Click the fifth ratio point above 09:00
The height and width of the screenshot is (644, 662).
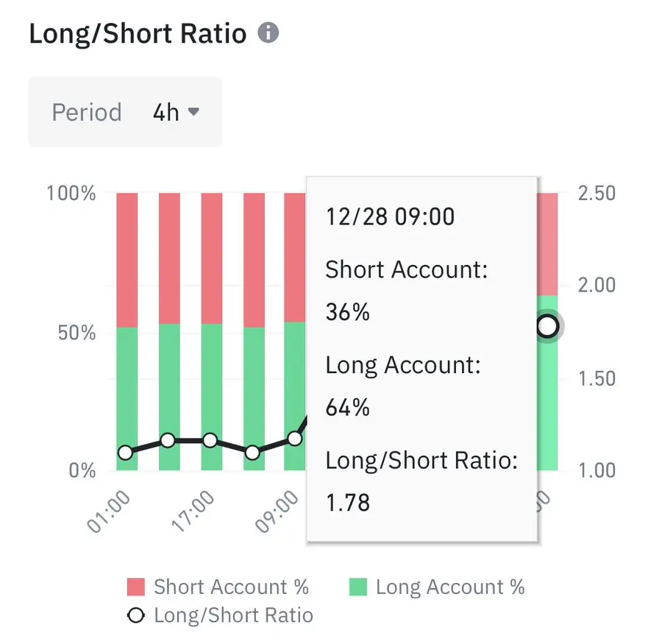tap(294, 439)
